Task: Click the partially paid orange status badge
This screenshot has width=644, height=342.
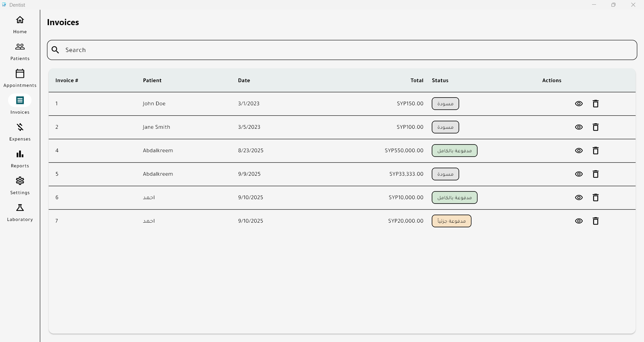Action: pyautogui.click(x=451, y=221)
